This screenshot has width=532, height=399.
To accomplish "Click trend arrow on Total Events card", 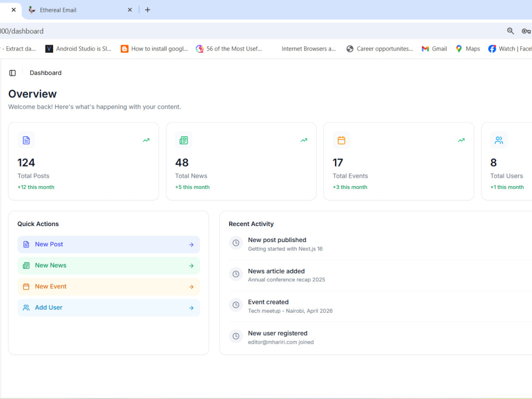I will pos(461,140).
